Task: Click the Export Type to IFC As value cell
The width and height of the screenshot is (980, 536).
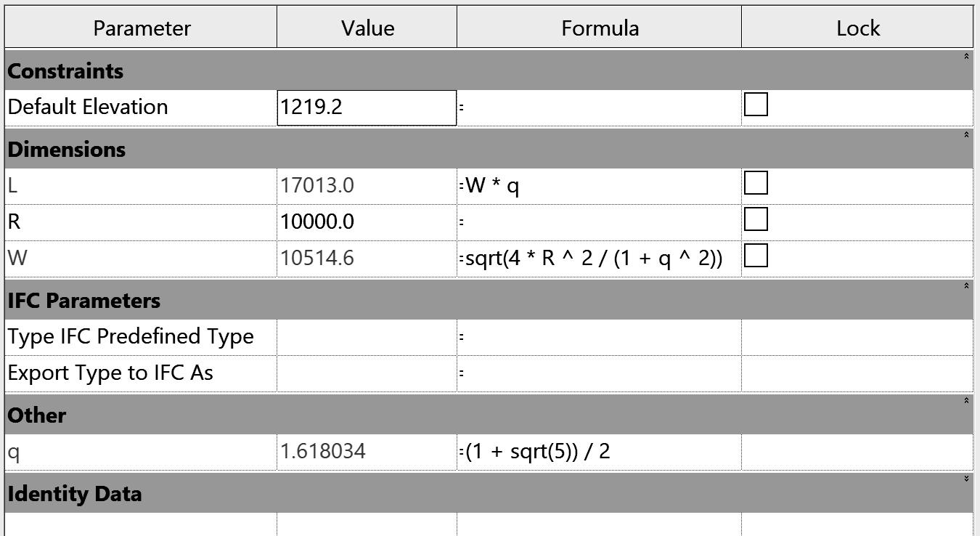Action: pos(367,373)
